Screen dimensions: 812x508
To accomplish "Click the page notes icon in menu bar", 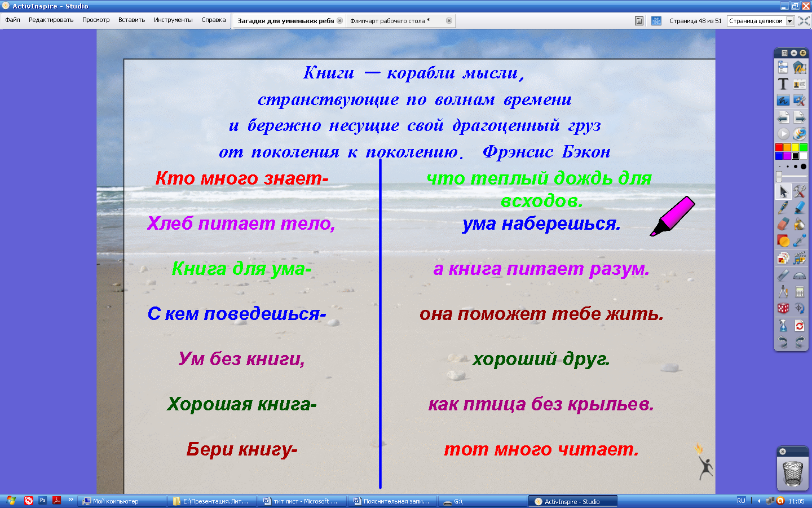I will click(639, 21).
